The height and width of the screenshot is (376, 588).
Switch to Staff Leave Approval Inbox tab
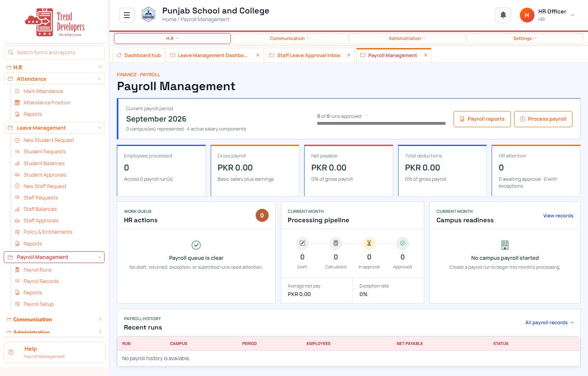tap(309, 55)
